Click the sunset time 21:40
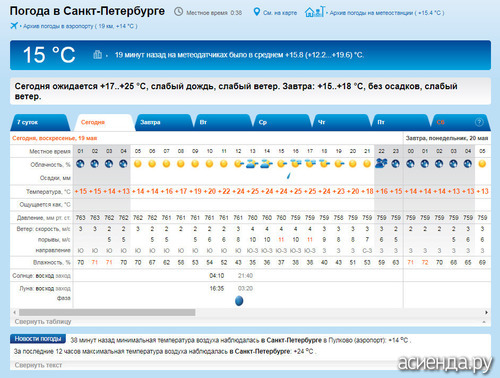 pos(245,276)
